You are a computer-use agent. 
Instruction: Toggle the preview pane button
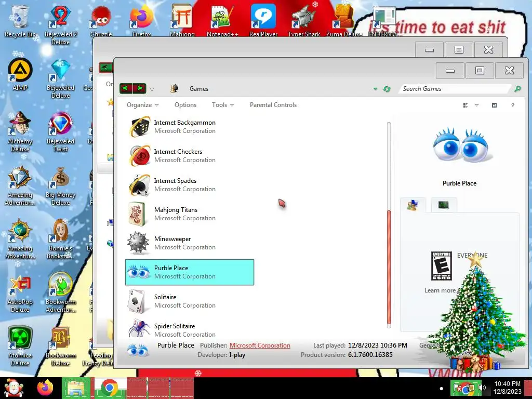pos(495,105)
